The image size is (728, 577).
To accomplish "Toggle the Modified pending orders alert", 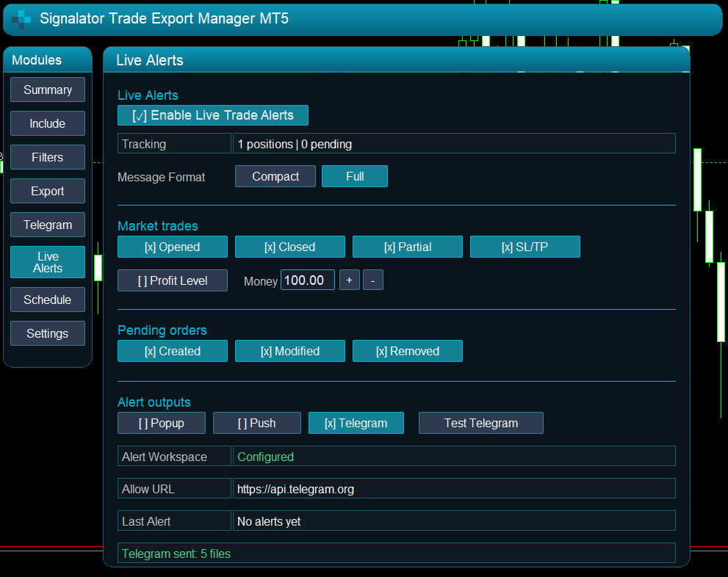I will tap(289, 351).
